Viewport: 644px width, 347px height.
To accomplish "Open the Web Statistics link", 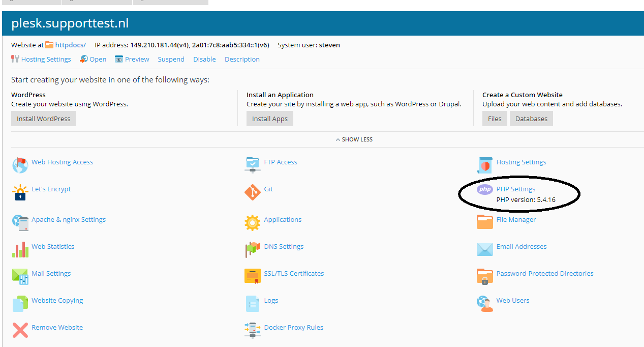I will pyautogui.click(x=53, y=246).
